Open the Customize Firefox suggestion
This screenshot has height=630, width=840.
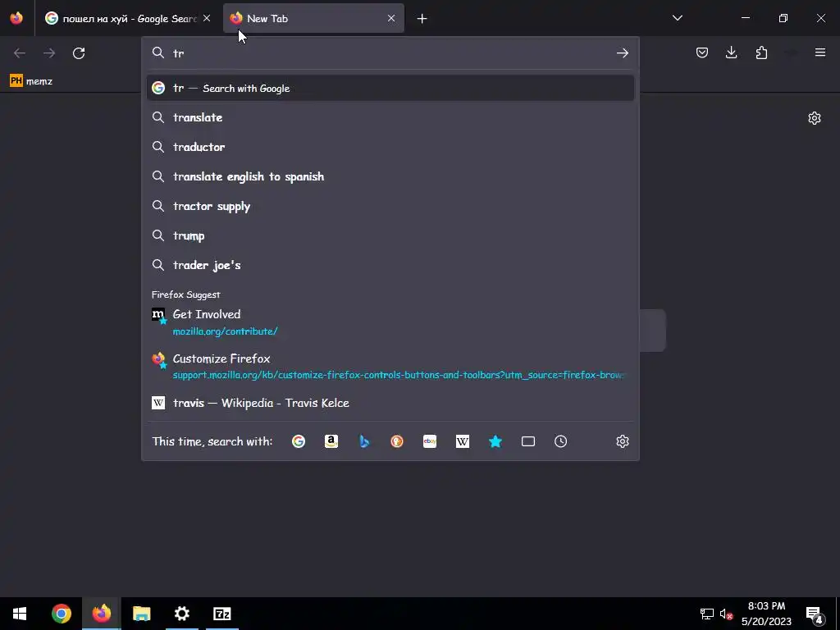tap(390, 367)
